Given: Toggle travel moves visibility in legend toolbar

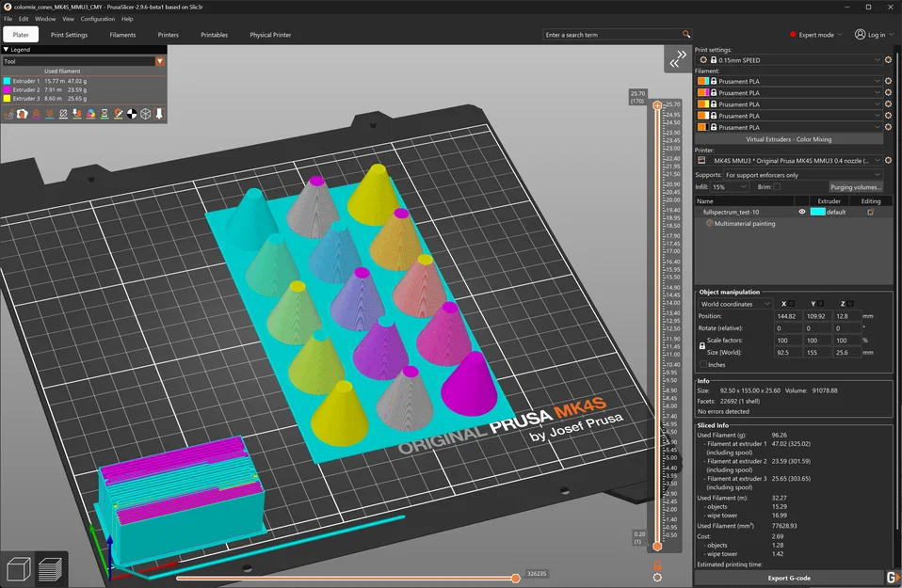Looking at the screenshot, I should (8, 114).
